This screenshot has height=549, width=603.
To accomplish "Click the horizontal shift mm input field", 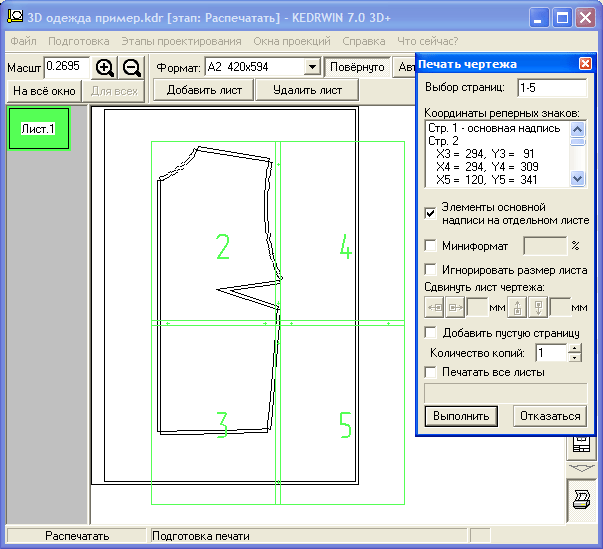I will click(x=477, y=307).
